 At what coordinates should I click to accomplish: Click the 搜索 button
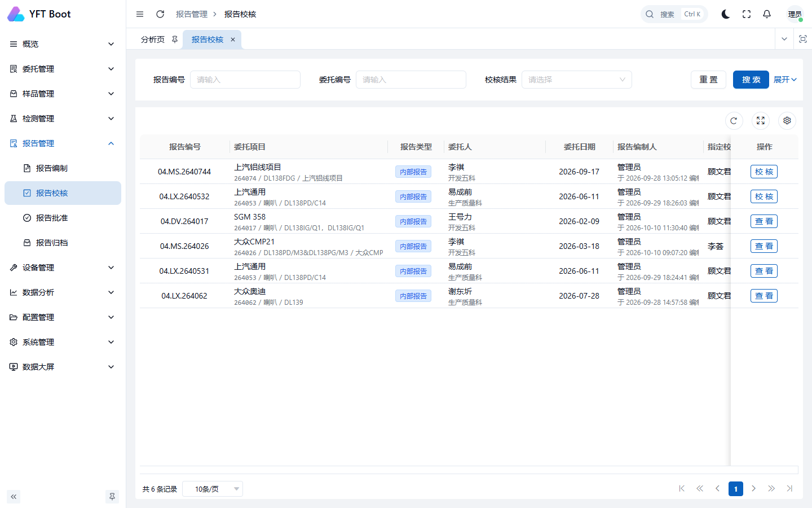pos(751,80)
